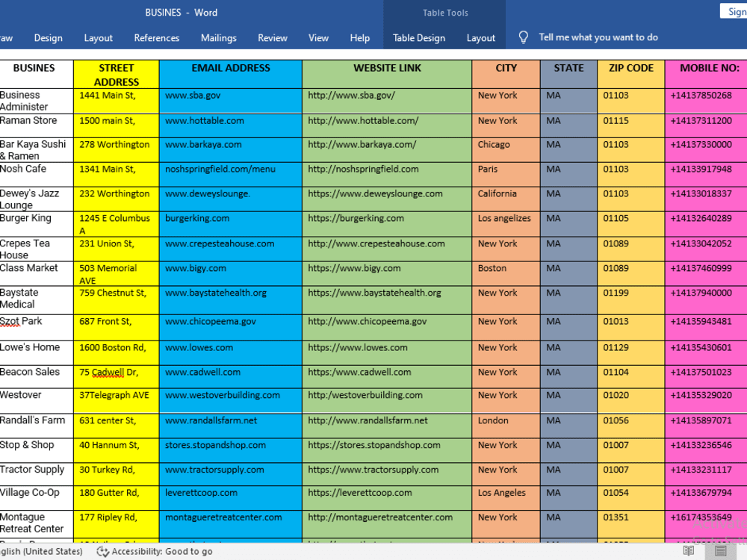
Task: Click the Szot Park business name
Action: (21, 321)
